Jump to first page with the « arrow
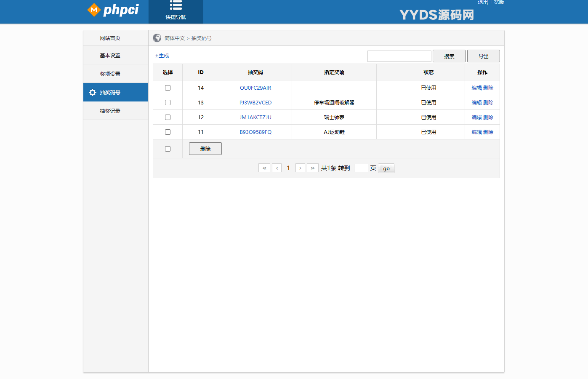 click(x=264, y=168)
